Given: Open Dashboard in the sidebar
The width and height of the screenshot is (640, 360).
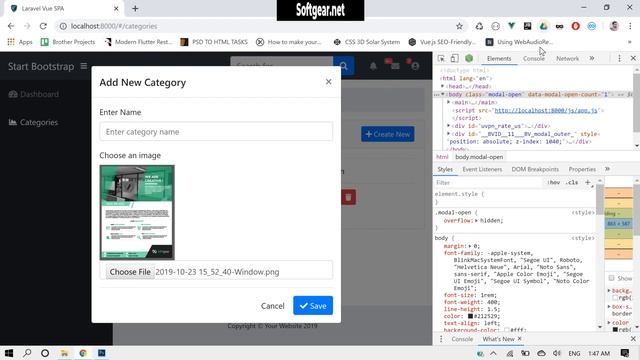Looking at the screenshot, I should [x=34, y=94].
